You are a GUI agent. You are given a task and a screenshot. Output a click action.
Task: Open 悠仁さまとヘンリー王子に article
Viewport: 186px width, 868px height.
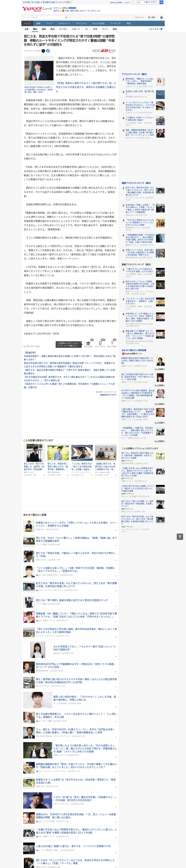[76, 524]
